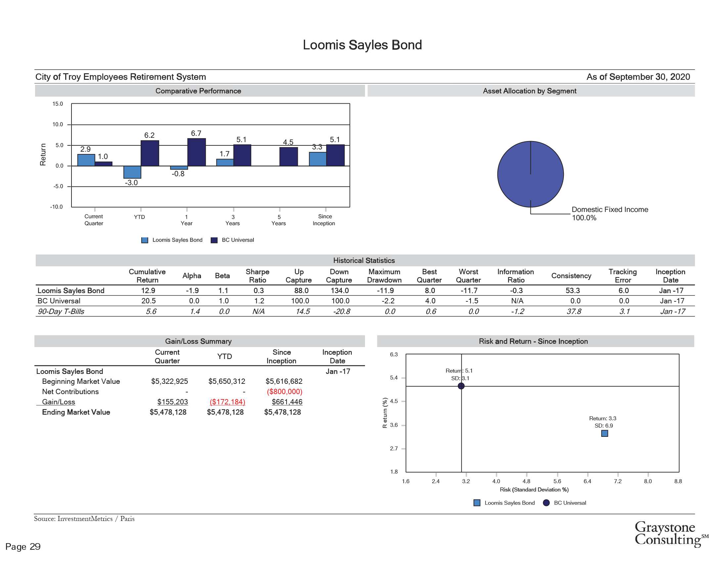Click the 1 Year 6.7 bar
Viewport: 728px width, 563px height.
pyautogui.click(x=197, y=152)
